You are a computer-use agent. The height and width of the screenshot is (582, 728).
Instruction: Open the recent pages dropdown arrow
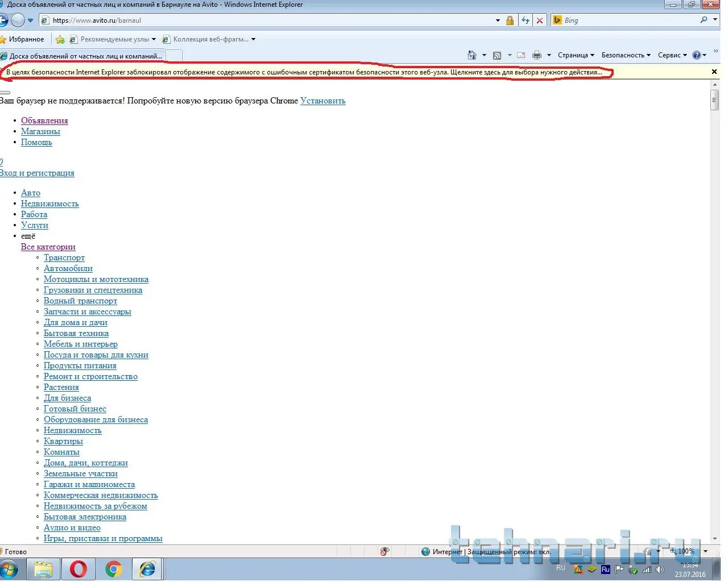(31, 20)
